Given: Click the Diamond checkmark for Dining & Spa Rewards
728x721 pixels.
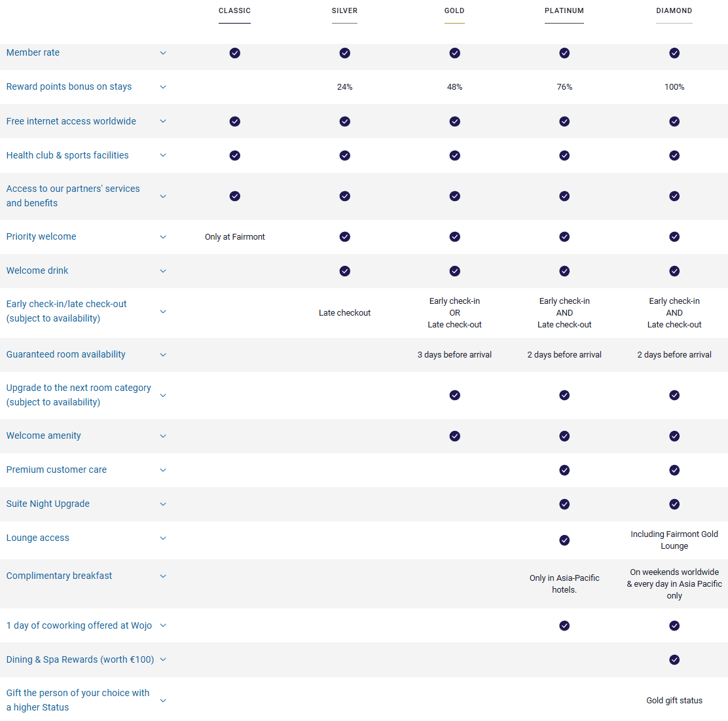Looking at the screenshot, I should click(x=674, y=659).
